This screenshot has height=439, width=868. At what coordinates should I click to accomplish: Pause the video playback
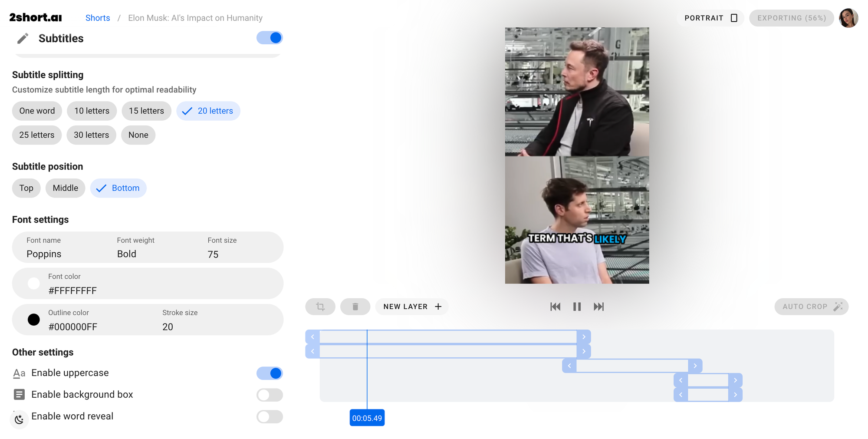click(x=577, y=307)
